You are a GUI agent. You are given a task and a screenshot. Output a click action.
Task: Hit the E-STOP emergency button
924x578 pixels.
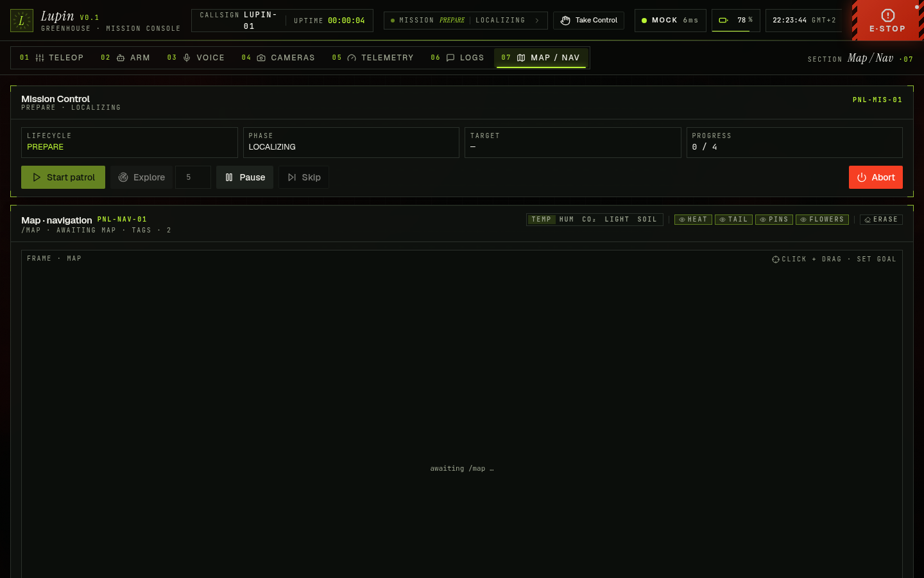point(887,21)
